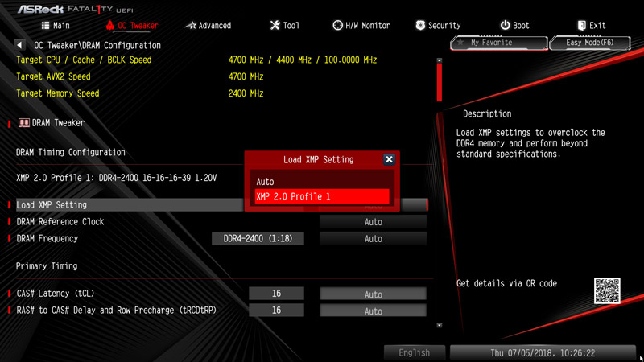
Task: Click Target AVX2 Speed 4700 MHz value
Action: [246, 76]
